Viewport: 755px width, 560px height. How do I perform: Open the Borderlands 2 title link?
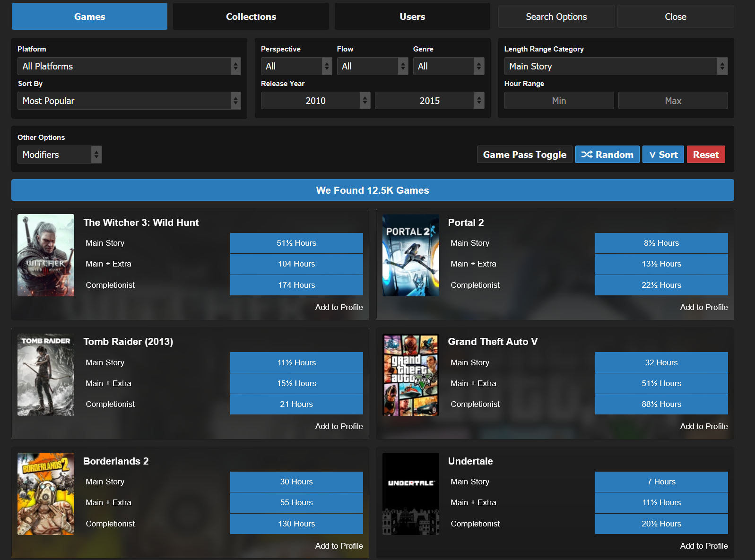(116, 461)
